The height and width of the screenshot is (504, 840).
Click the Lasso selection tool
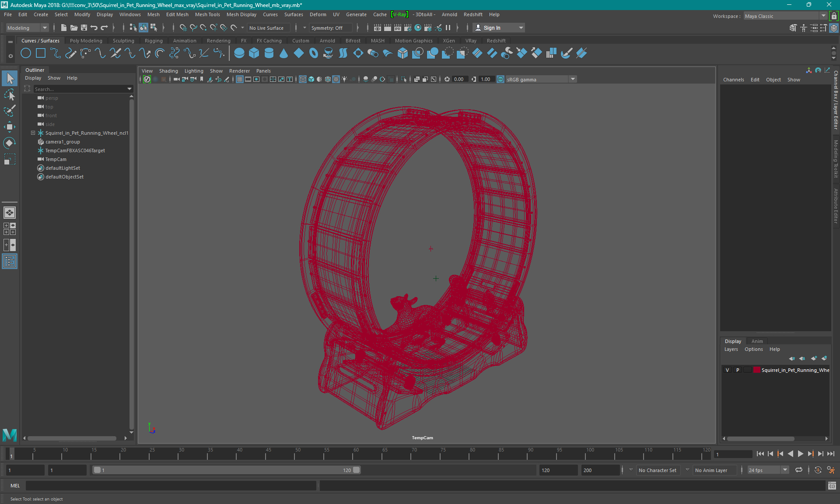click(9, 95)
